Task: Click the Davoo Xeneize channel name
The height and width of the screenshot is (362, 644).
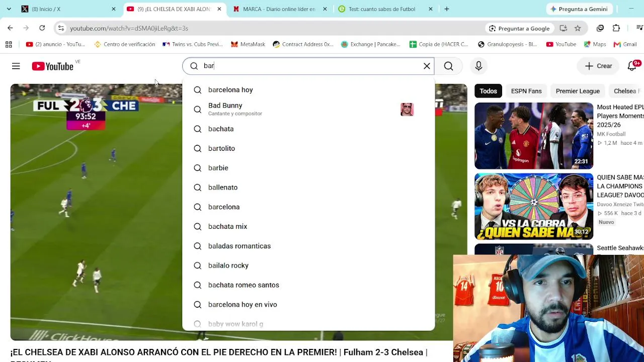Action: (x=620, y=204)
